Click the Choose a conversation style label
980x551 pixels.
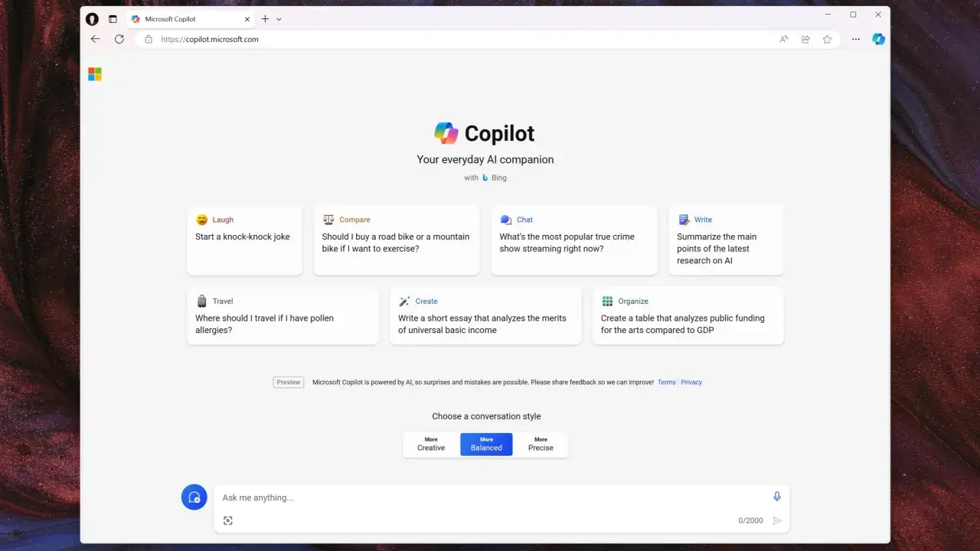pyautogui.click(x=486, y=416)
